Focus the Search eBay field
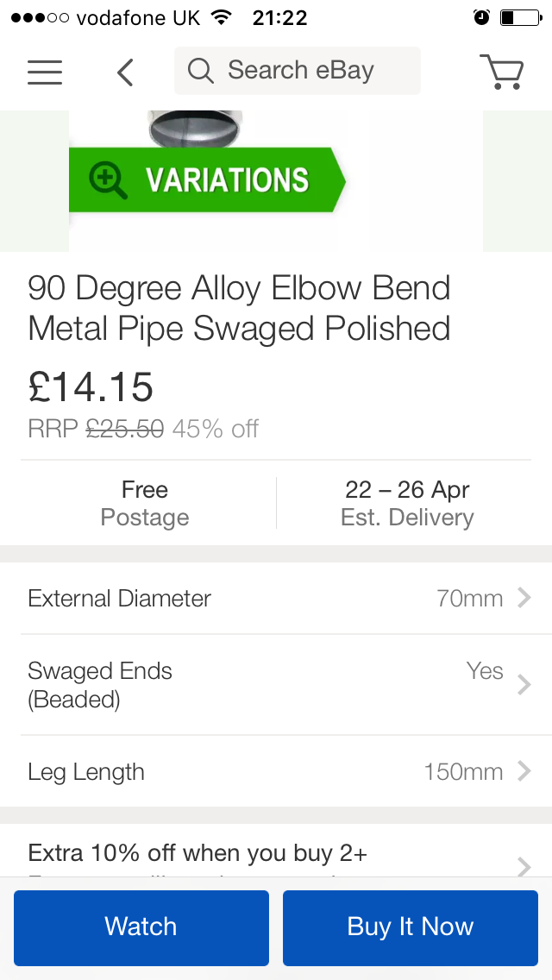 tap(300, 71)
